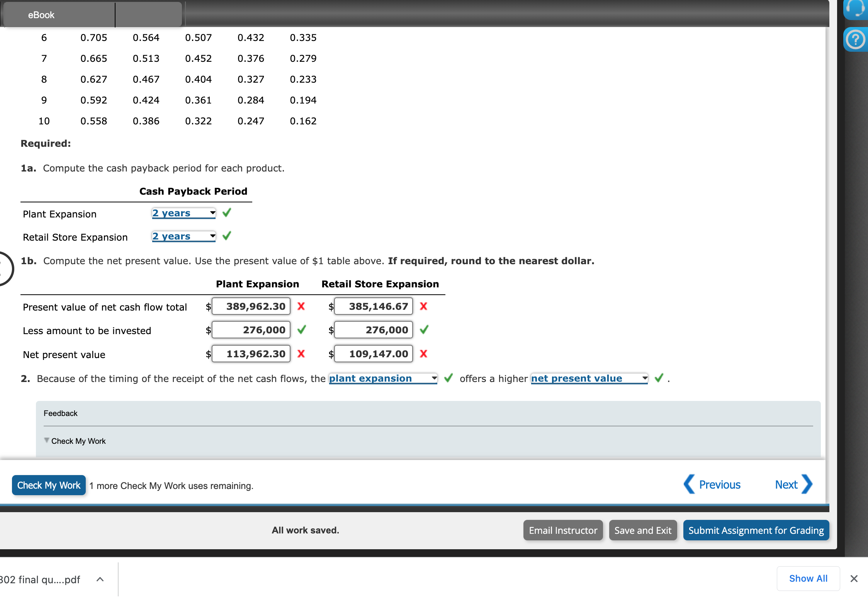The width and height of the screenshot is (868, 601).
Task: Click the green check beside 276,000
Action: tap(302, 330)
